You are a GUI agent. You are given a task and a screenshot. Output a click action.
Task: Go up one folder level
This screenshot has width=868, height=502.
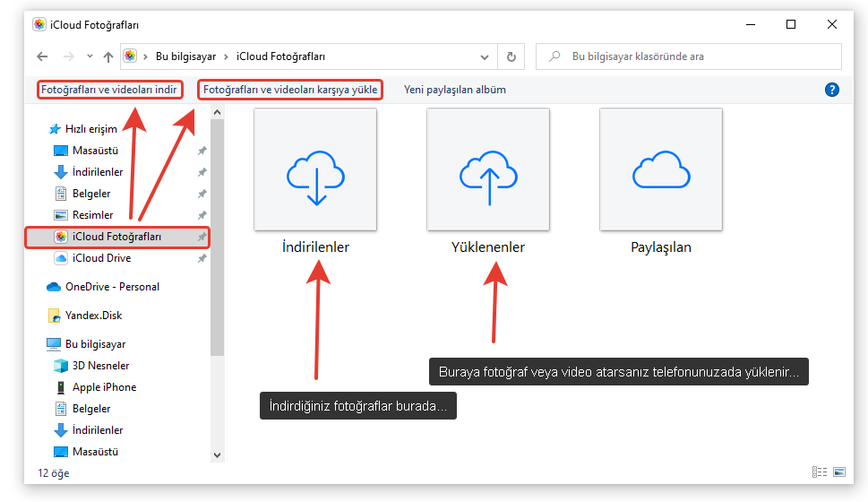point(108,56)
